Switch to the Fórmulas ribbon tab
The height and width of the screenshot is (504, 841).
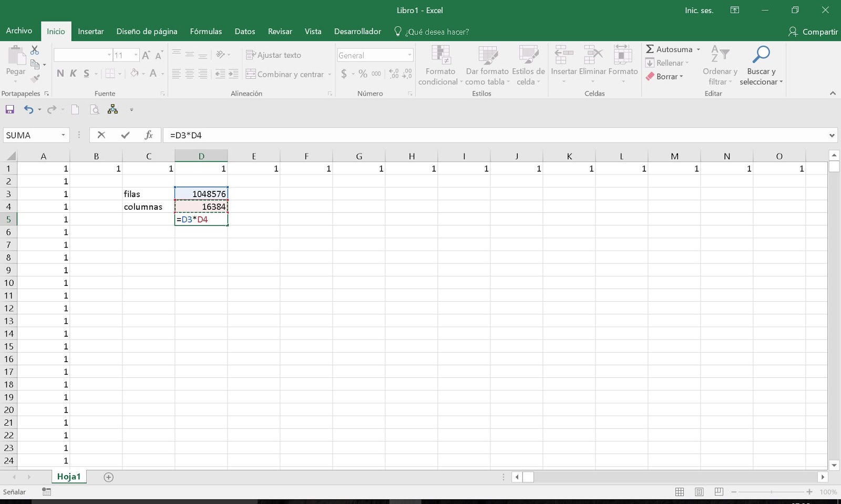coord(206,32)
